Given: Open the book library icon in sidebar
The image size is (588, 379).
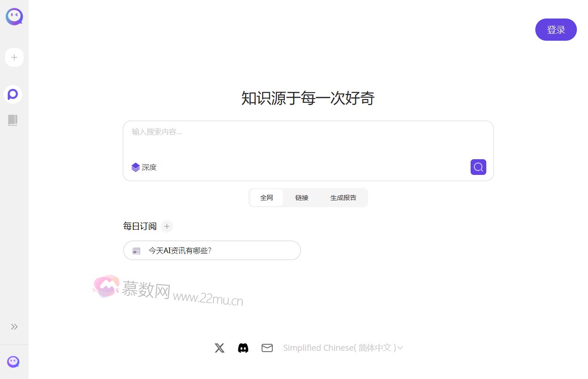Looking at the screenshot, I should 13,120.
